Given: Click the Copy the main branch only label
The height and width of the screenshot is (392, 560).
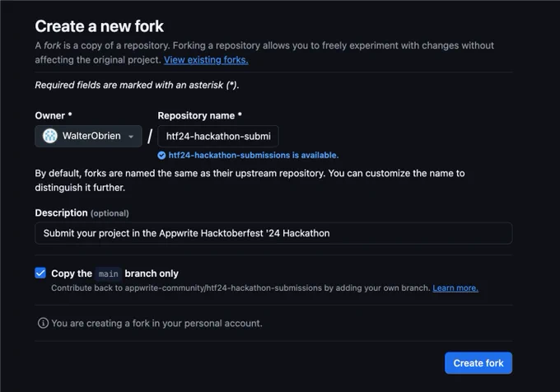Looking at the screenshot, I should point(114,273).
